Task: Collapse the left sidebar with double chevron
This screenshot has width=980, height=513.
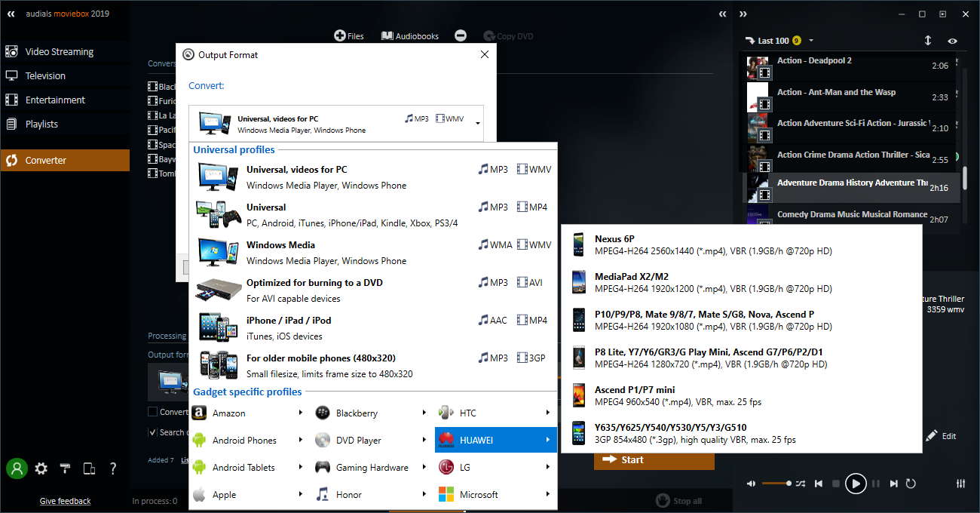Action: tap(11, 14)
